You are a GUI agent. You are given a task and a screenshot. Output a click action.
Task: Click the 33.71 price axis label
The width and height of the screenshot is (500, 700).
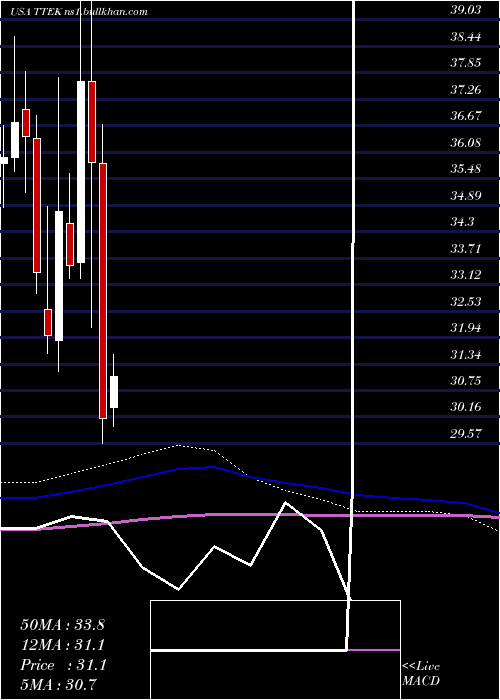coord(466,248)
